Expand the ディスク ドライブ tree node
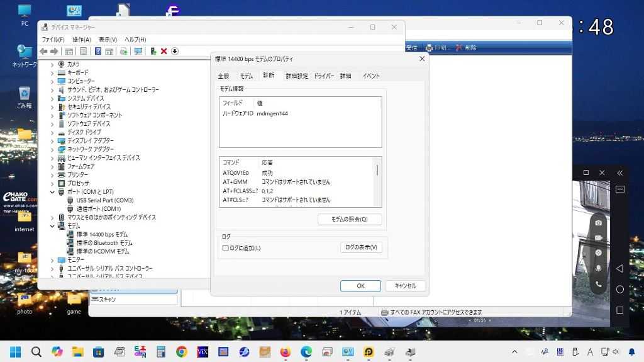Image resolution: width=644 pixels, height=362 pixels. [x=52, y=132]
